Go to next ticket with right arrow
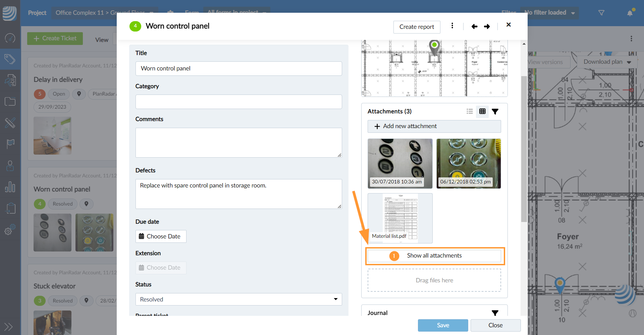The image size is (644, 335). click(x=487, y=26)
